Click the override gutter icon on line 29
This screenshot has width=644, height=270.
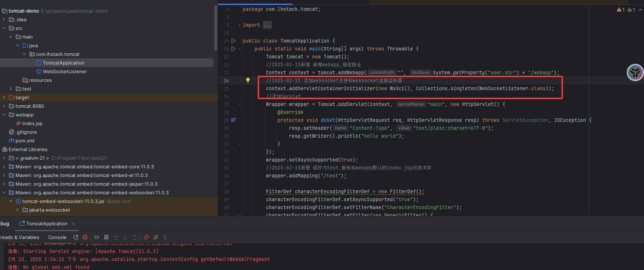(233, 120)
